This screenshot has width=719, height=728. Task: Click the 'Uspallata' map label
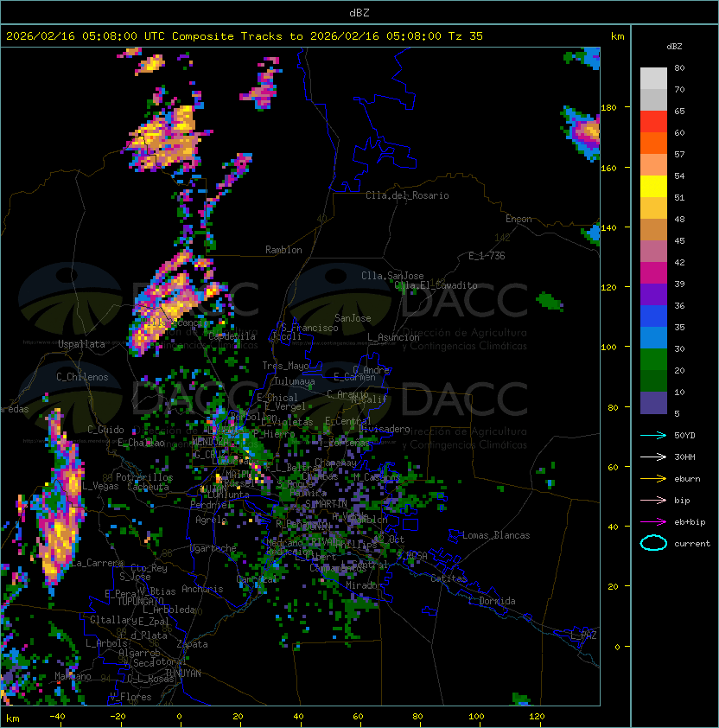pos(81,344)
